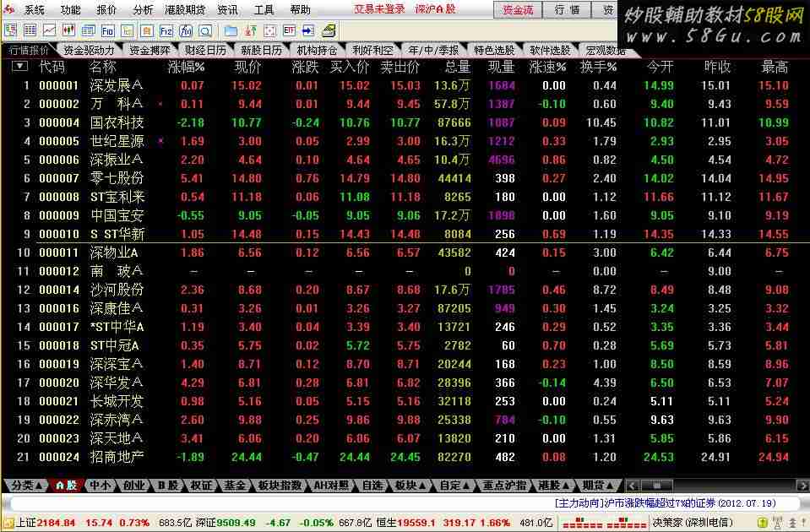Image resolution: width=810 pixels, height=532 pixels.
Task: Expand the 港股 tab menu
Action: (x=554, y=486)
